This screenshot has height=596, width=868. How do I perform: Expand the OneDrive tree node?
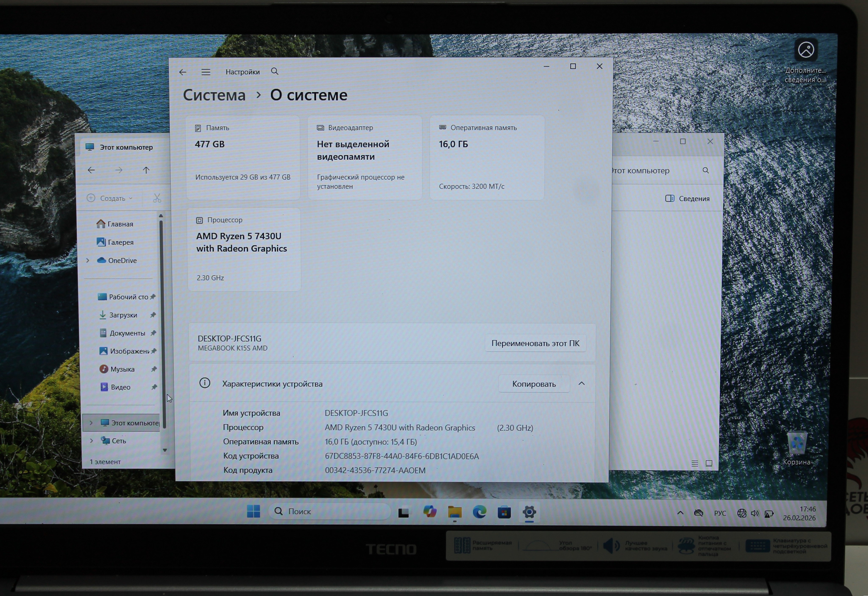pos(88,260)
